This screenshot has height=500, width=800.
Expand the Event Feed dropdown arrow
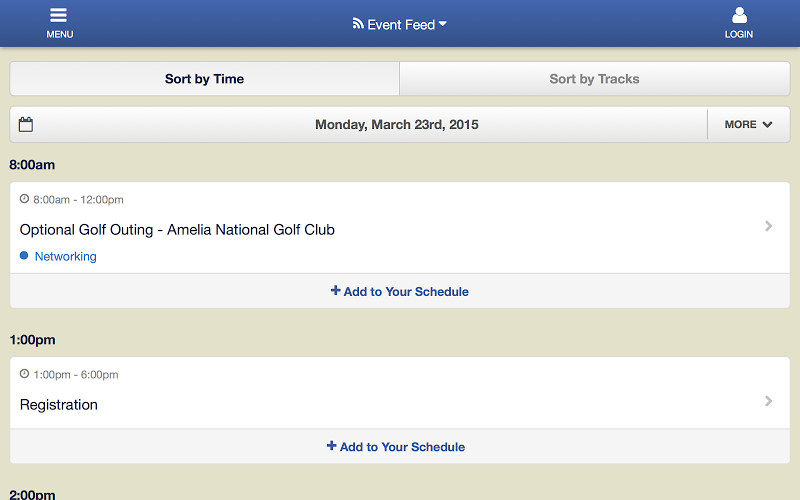pyautogui.click(x=443, y=23)
